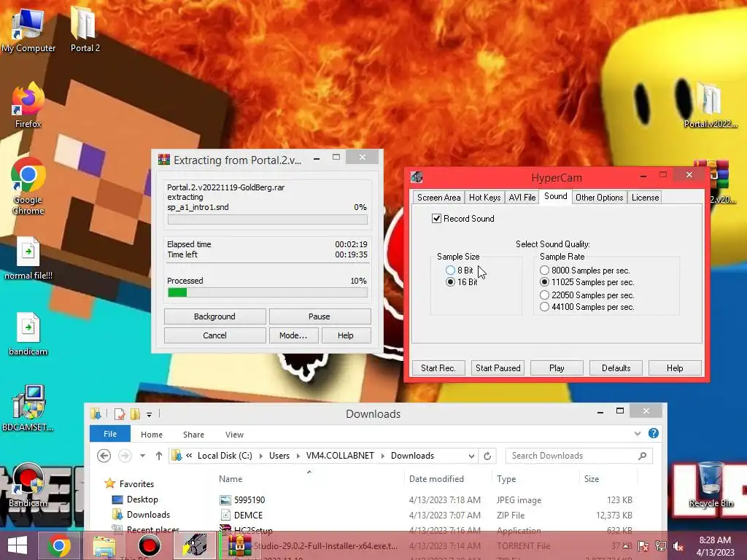Click New Folder icon in Explorer quick access toolbar
This screenshot has width=747, height=560.
(x=135, y=414)
